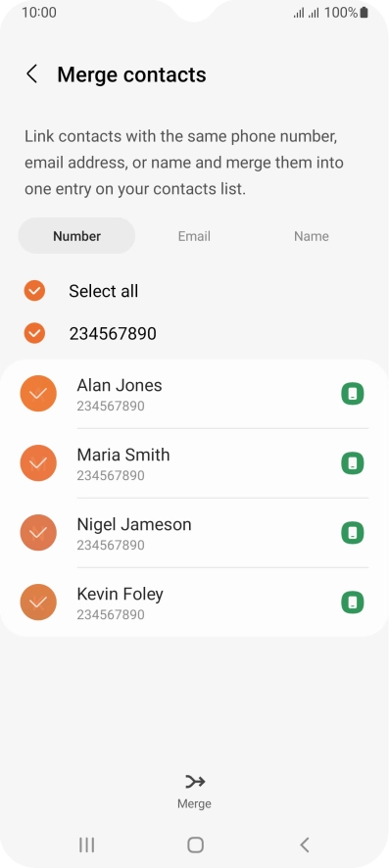
Task: Tap the home navigation button
Action: [x=195, y=844]
